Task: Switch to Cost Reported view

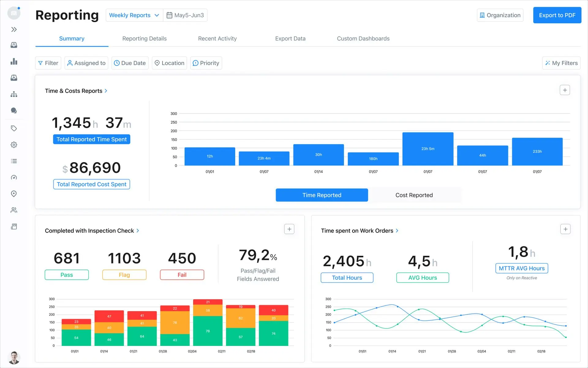Action: (414, 195)
